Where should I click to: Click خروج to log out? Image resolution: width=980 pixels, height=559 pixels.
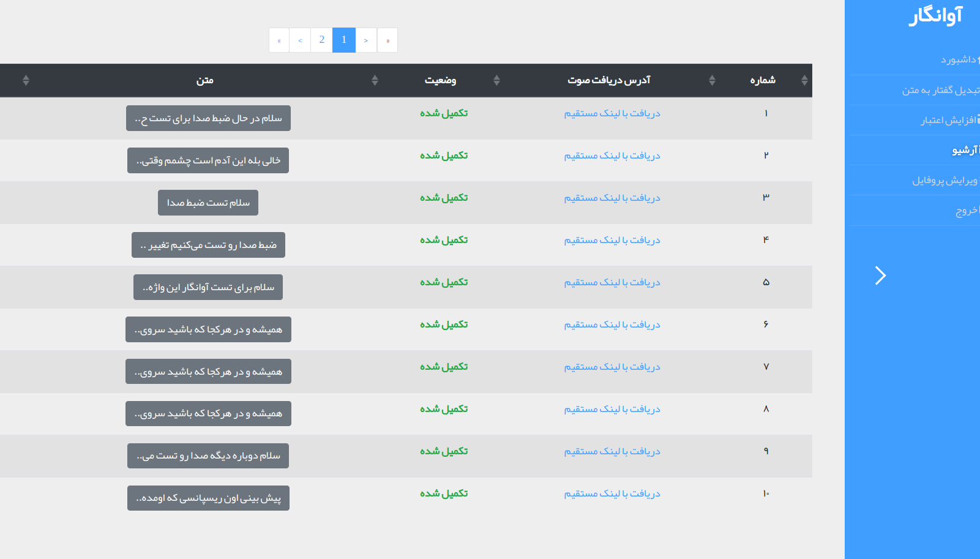[966, 211]
